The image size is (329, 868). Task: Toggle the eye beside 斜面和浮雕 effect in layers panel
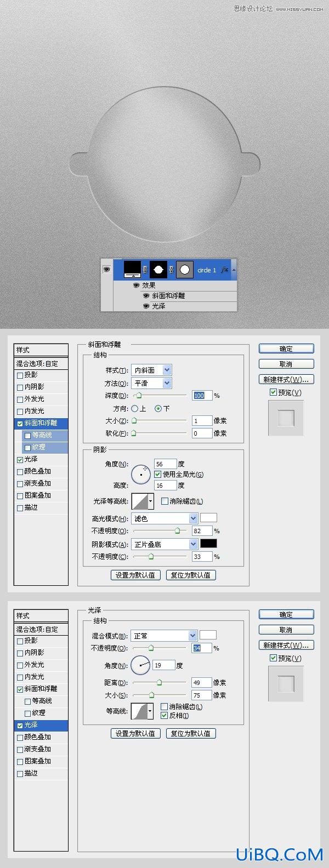point(146,296)
